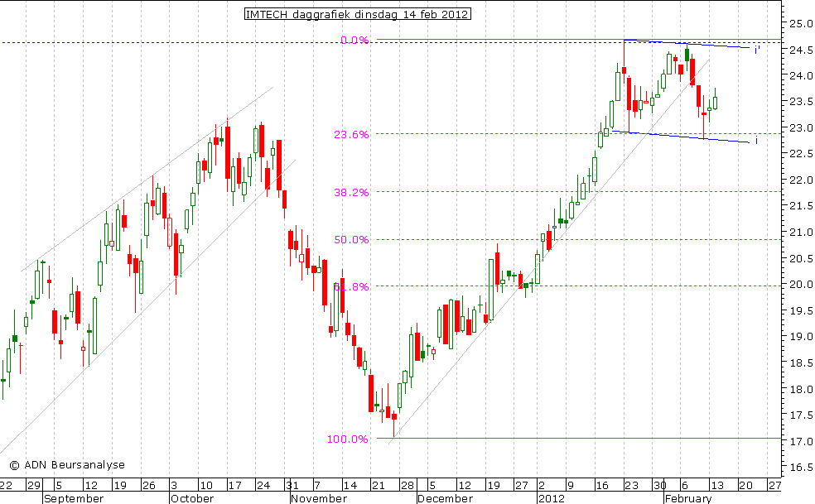Click the October month label
The height and width of the screenshot is (504, 815).
pos(192,499)
